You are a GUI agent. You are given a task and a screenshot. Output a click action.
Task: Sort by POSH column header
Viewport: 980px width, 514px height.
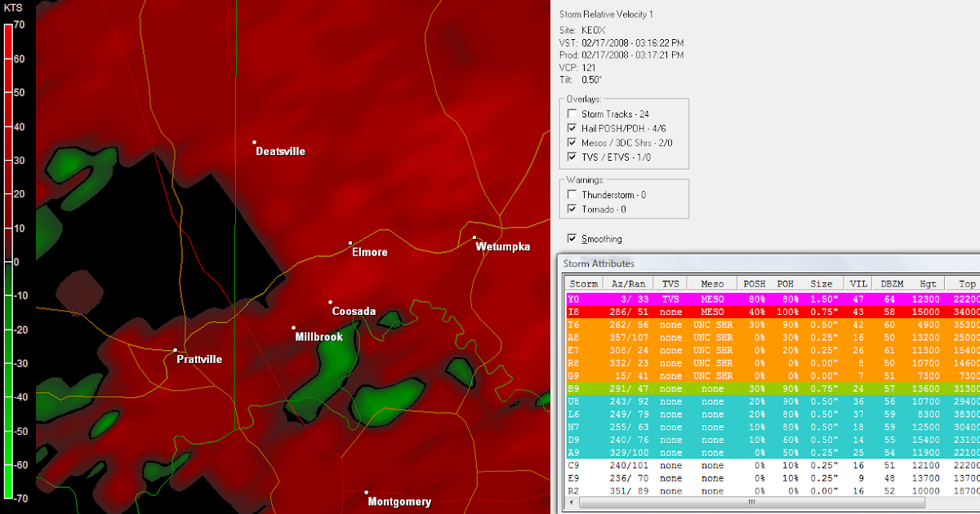[754, 284]
